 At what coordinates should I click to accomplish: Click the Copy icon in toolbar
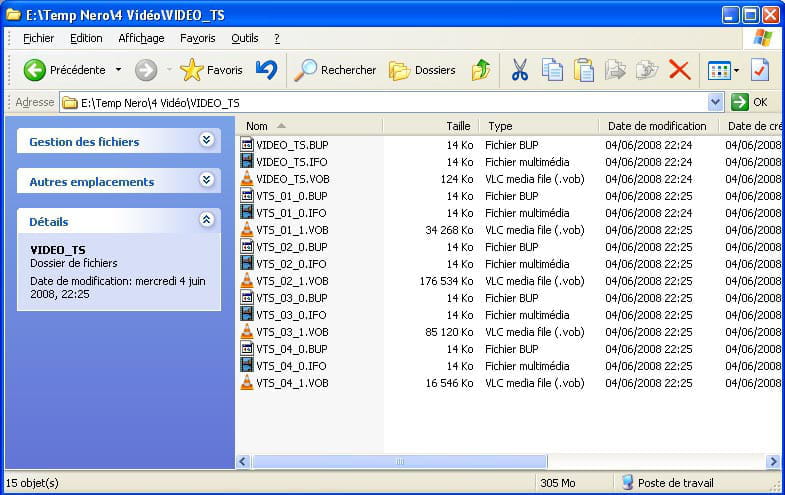[x=552, y=70]
